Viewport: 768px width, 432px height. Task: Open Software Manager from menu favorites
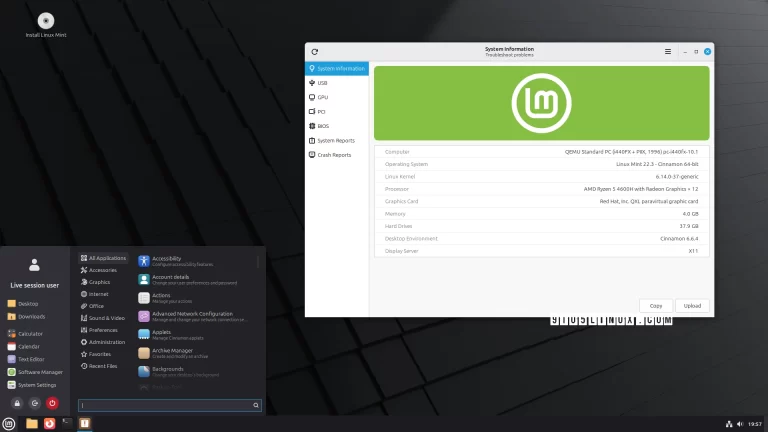coord(38,371)
